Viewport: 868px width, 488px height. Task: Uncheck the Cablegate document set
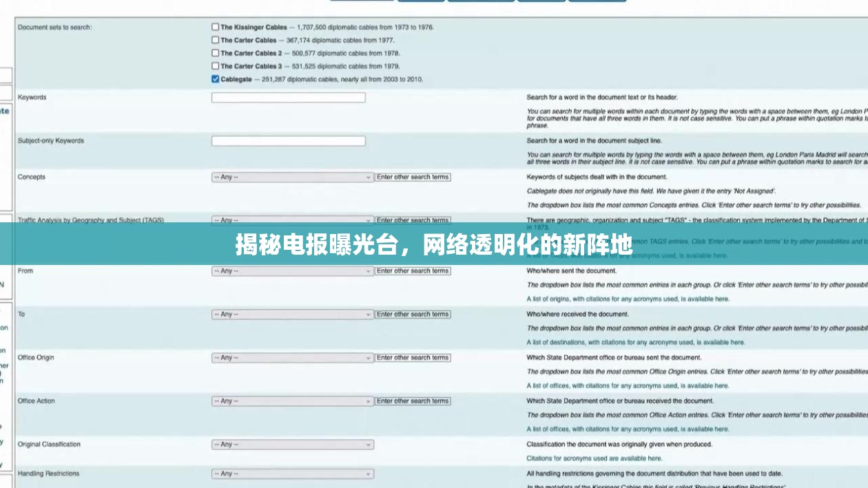pos(216,79)
